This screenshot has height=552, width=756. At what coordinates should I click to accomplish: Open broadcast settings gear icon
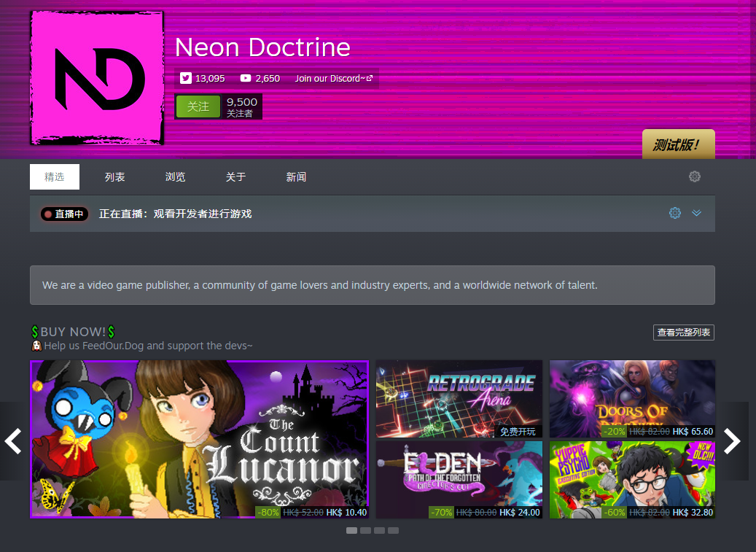(675, 213)
